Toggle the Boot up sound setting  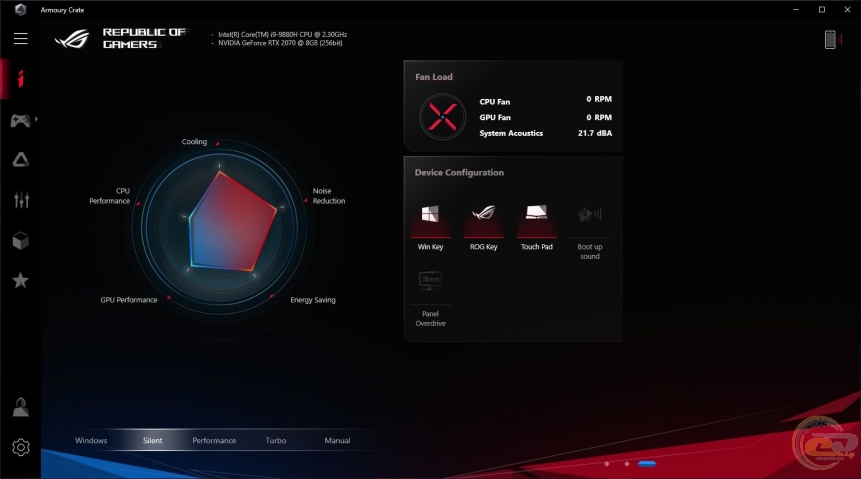coord(590,232)
